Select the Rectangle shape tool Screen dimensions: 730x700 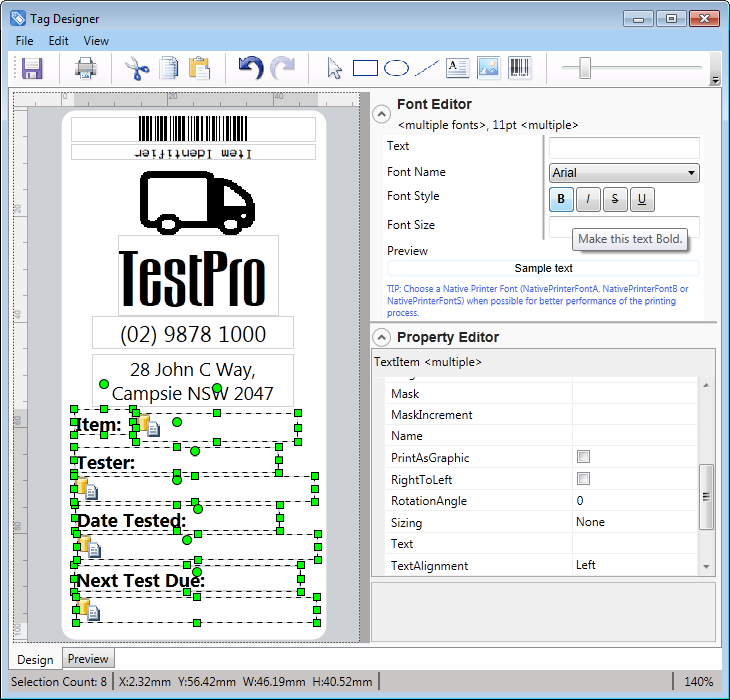pos(365,69)
